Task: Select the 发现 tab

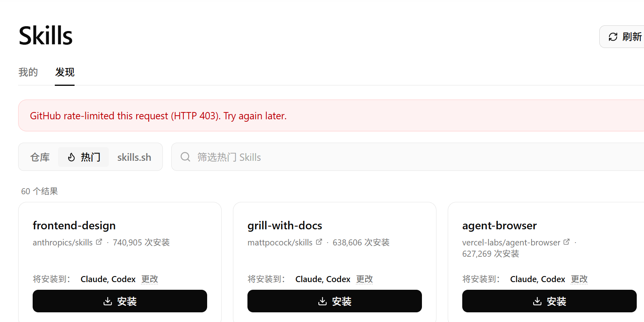Action: pyautogui.click(x=65, y=72)
